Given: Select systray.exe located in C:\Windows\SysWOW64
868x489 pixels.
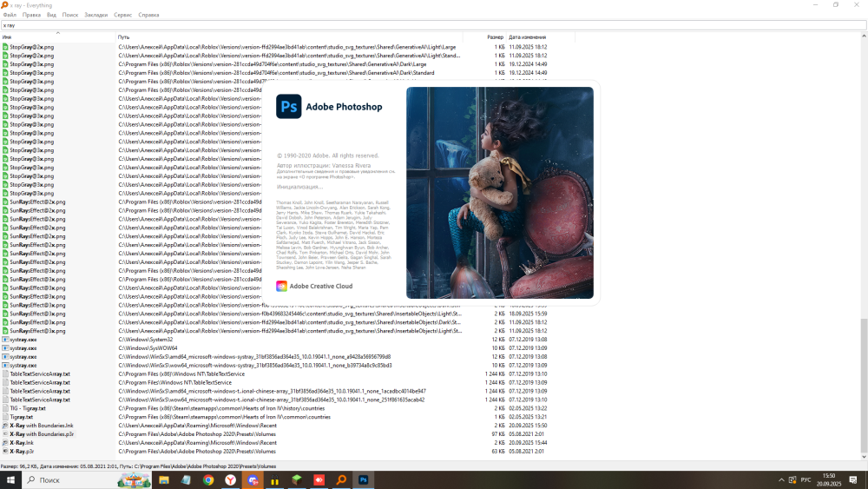Looking at the screenshot, I should pos(23,348).
